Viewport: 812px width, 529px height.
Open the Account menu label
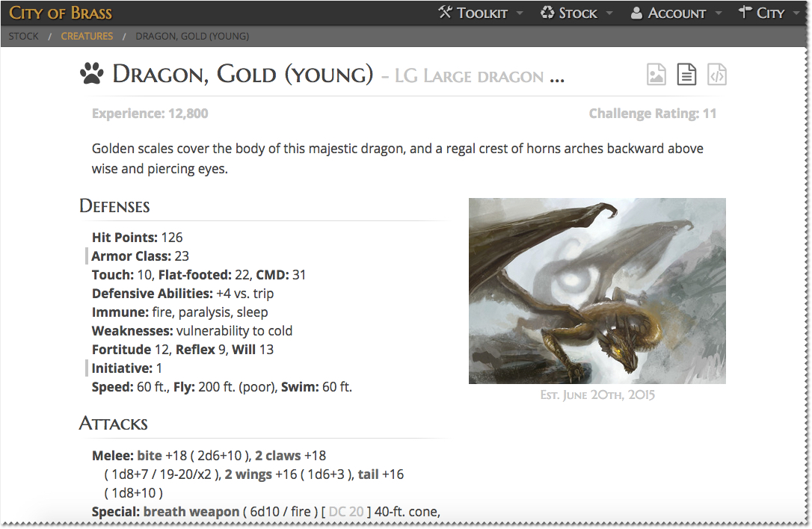(677, 13)
